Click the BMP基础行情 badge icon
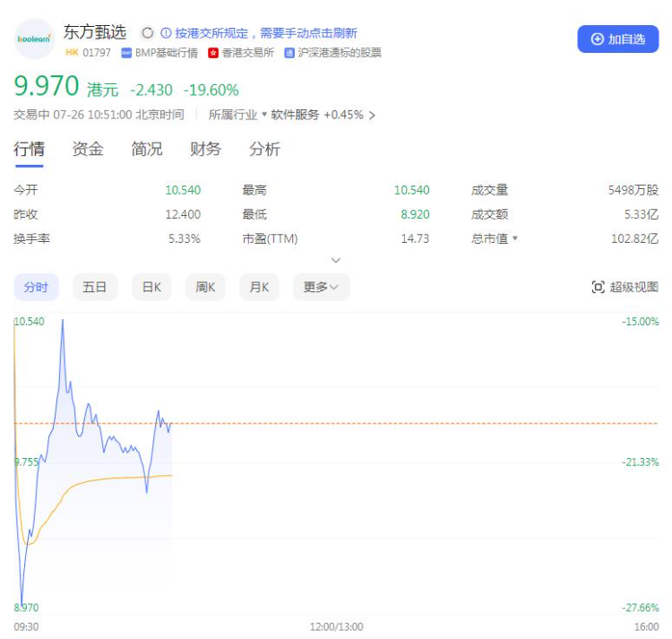672x639 pixels. coord(126,53)
